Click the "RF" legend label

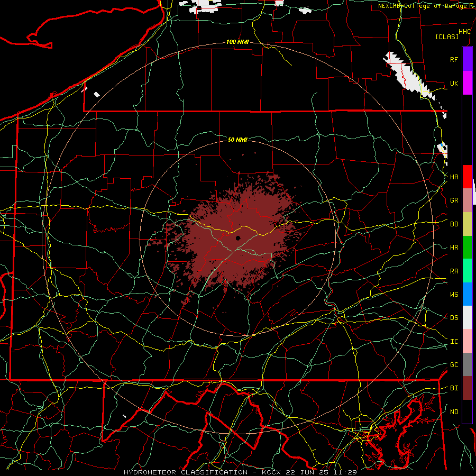click(x=454, y=59)
